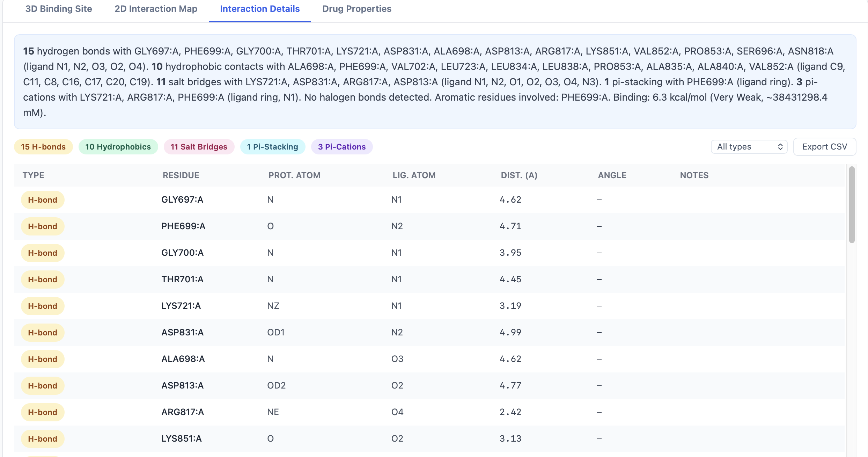Filter by the 15 H-bonds chip
The width and height of the screenshot is (868, 457).
coord(43,147)
